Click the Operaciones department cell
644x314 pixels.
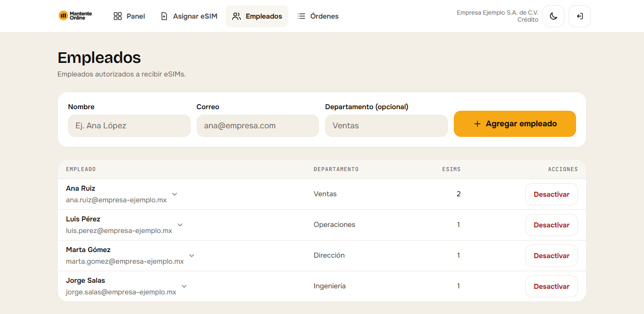pyautogui.click(x=335, y=224)
